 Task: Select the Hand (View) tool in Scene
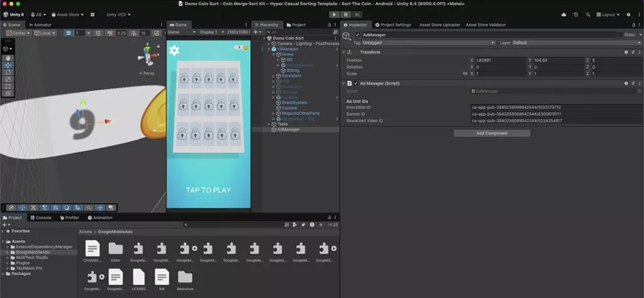pos(8,58)
